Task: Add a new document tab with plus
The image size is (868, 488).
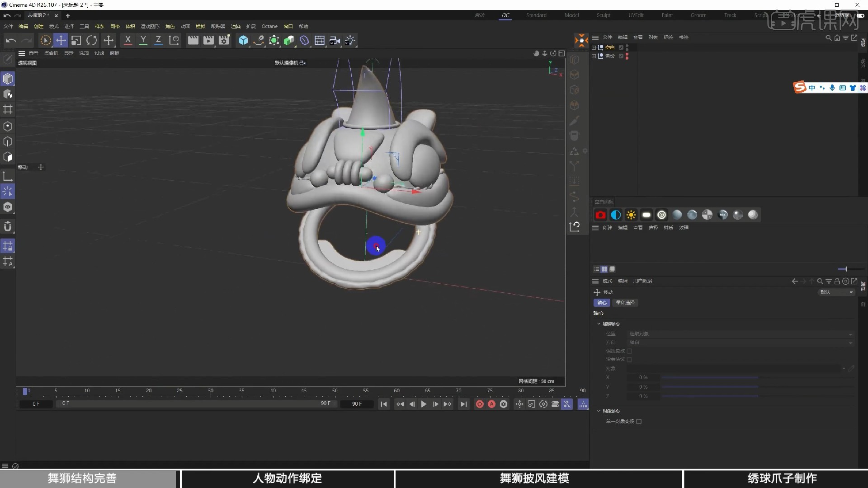Action: 68,16
